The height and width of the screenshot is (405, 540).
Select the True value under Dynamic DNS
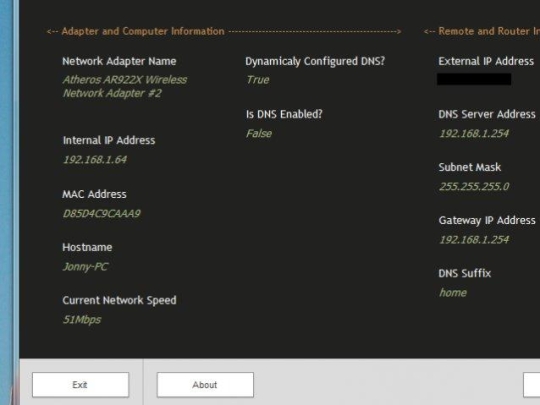[258, 80]
